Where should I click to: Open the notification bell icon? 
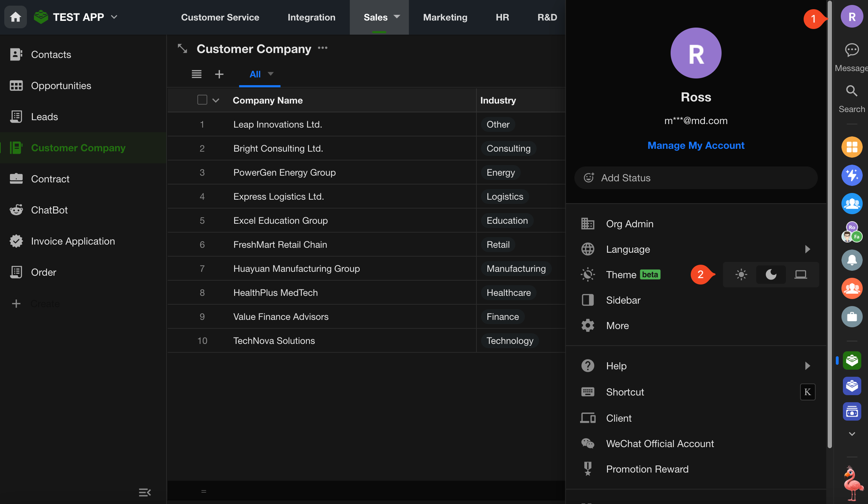click(x=852, y=260)
